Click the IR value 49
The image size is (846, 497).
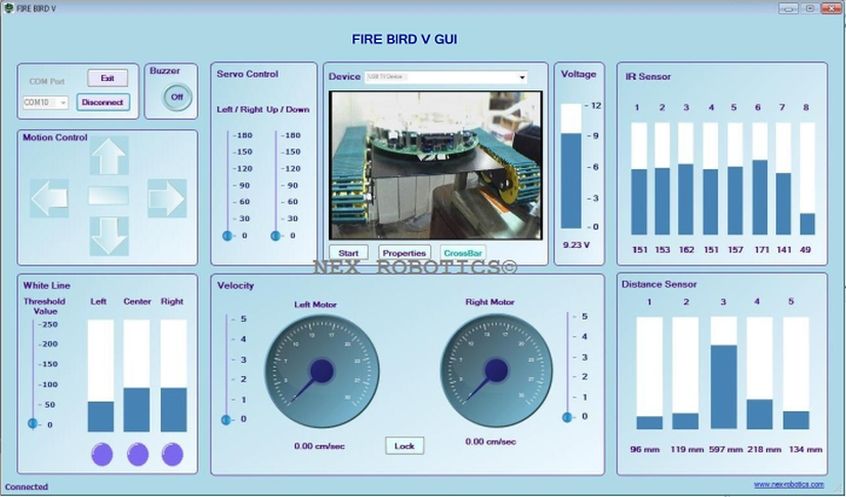click(805, 250)
